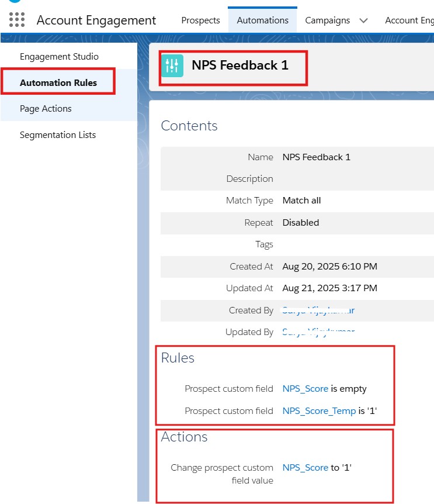The height and width of the screenshot is (504, 434).
Task: Open the Campaigns tab
Action: click(327, 20)
